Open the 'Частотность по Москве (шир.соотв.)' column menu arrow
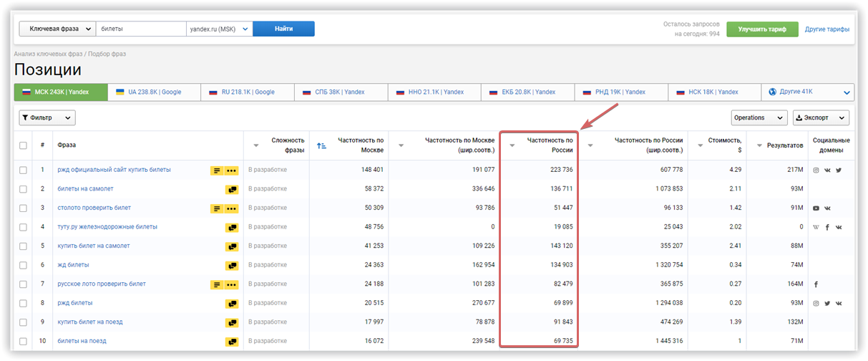Screen dimensions: 868x361 tap(401, 145)
